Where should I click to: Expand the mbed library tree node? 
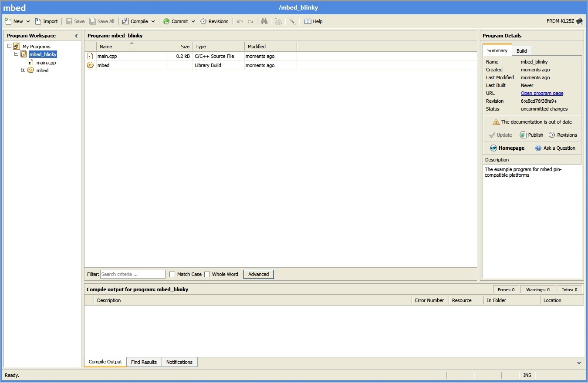24,70
